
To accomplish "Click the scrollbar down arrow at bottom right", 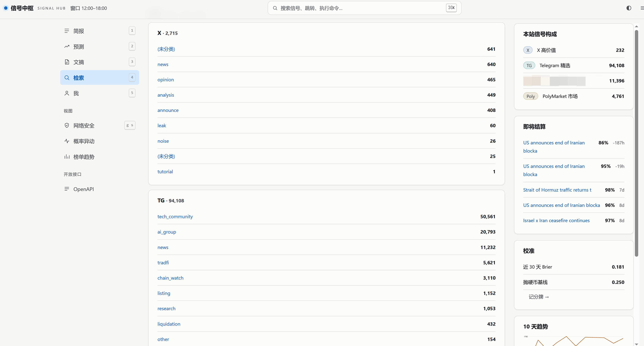I will [x=636, y=344].
